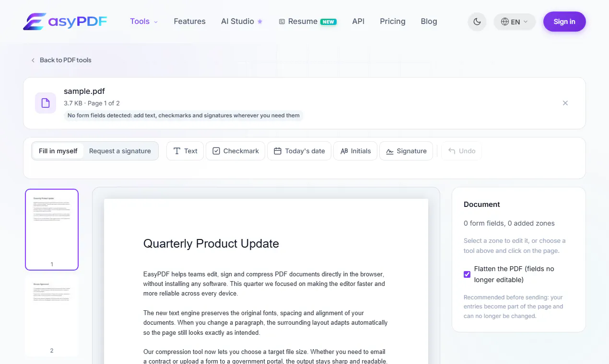Insert Today's date field
Screen dimensions: 609x364
tap(299, 151)
